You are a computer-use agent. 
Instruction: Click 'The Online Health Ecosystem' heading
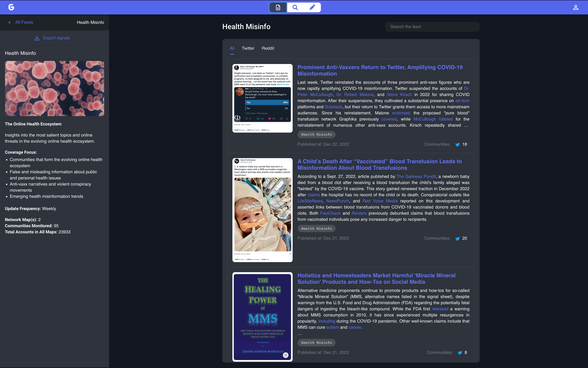tap(33, 124)
